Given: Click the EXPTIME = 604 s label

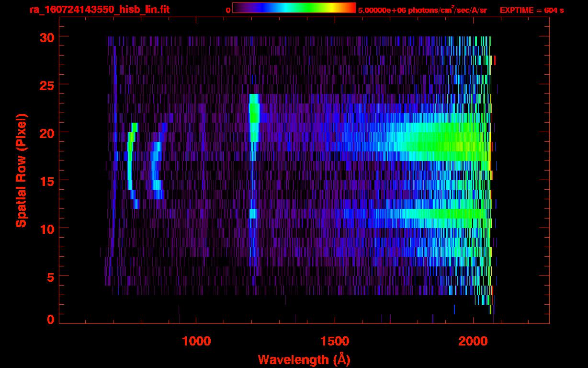Looking at the screenshot, I should pyautogui.click(x=531, y=10).
